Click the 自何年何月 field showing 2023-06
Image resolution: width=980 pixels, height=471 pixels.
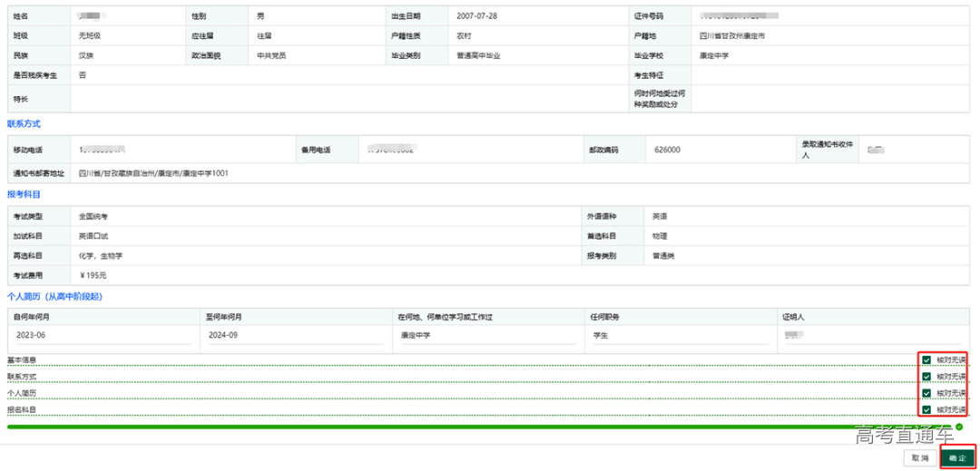[102, 335]
